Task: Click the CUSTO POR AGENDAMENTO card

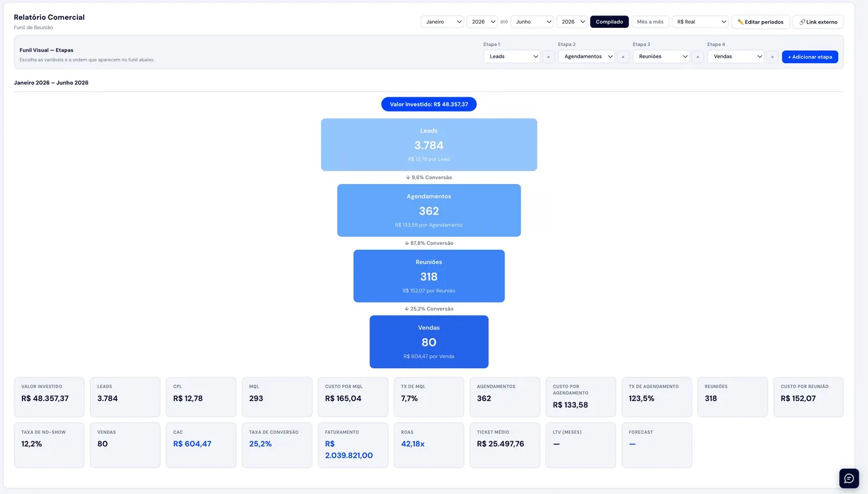Action: click(580, 397)
